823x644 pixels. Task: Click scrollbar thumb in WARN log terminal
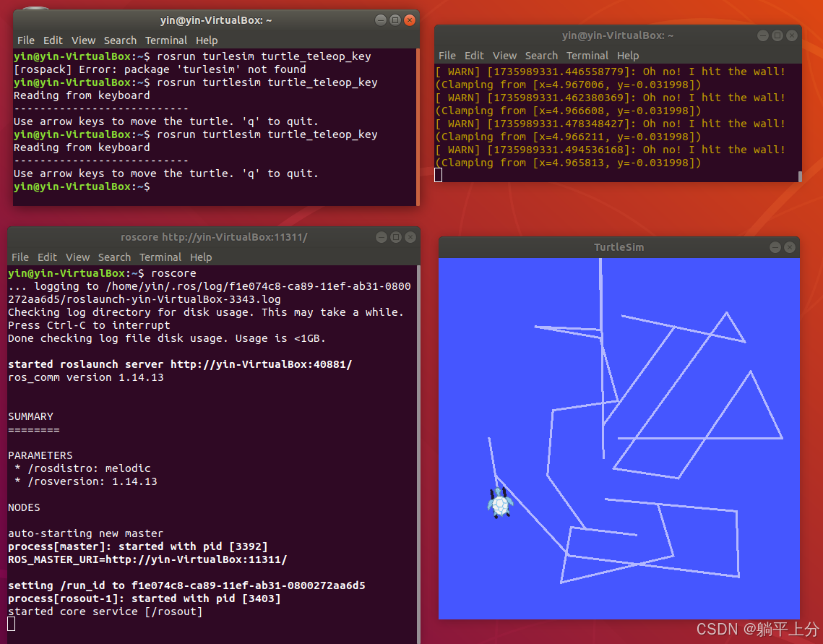799,176
